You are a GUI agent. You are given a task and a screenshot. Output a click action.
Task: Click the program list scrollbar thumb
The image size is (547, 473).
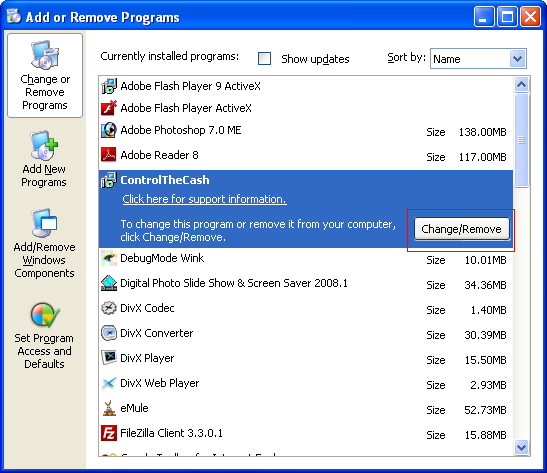pos(522,140)
